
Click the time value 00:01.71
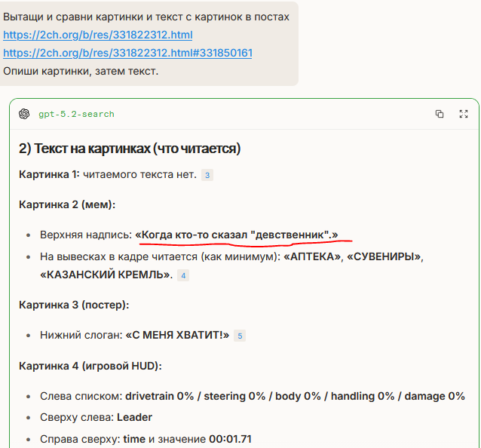pos(230,439)
